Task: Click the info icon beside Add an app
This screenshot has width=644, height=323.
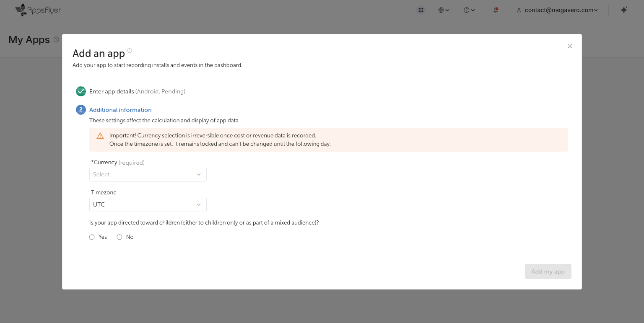Action: coord(130,51)
